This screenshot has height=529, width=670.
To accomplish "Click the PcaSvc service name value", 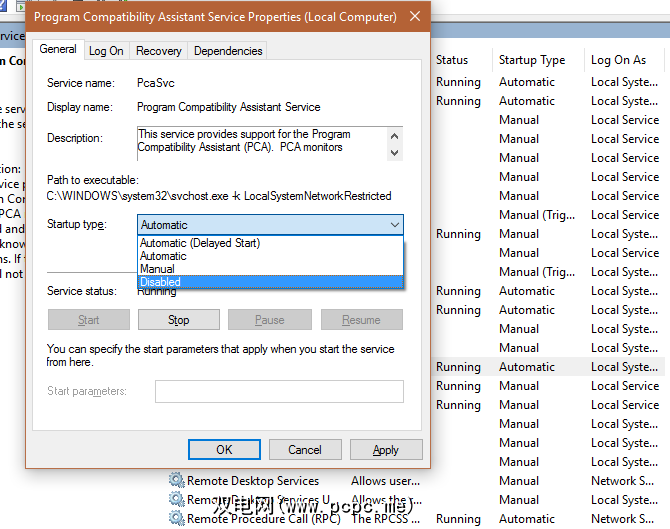I will (x=156, y=83).
